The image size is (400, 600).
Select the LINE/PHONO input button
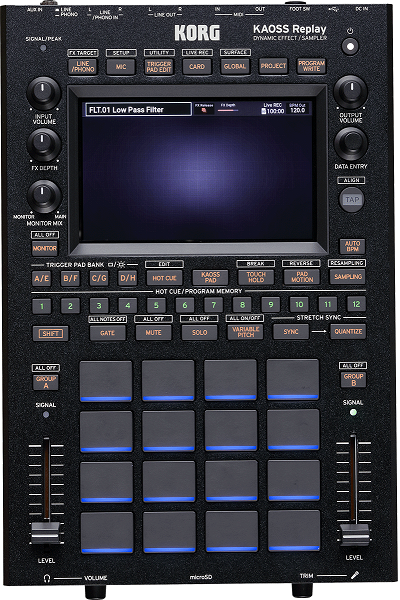(83, 67)
